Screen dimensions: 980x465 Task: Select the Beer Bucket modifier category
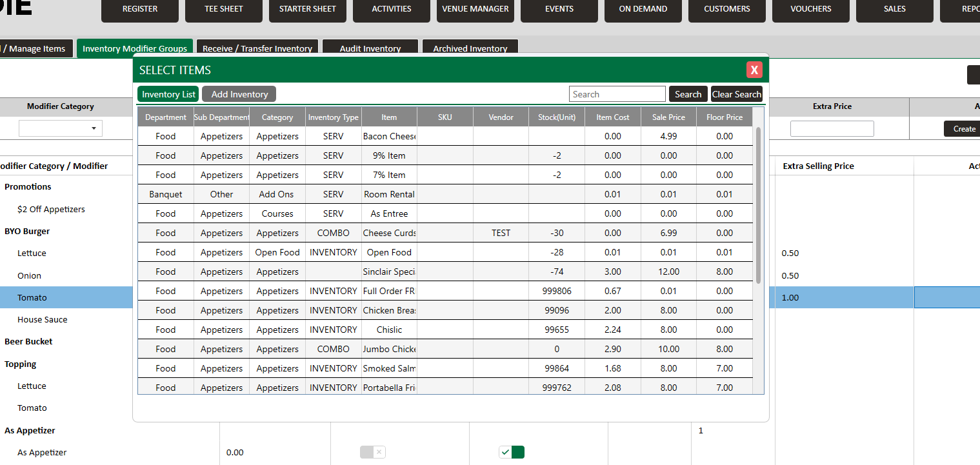(28, 341)
